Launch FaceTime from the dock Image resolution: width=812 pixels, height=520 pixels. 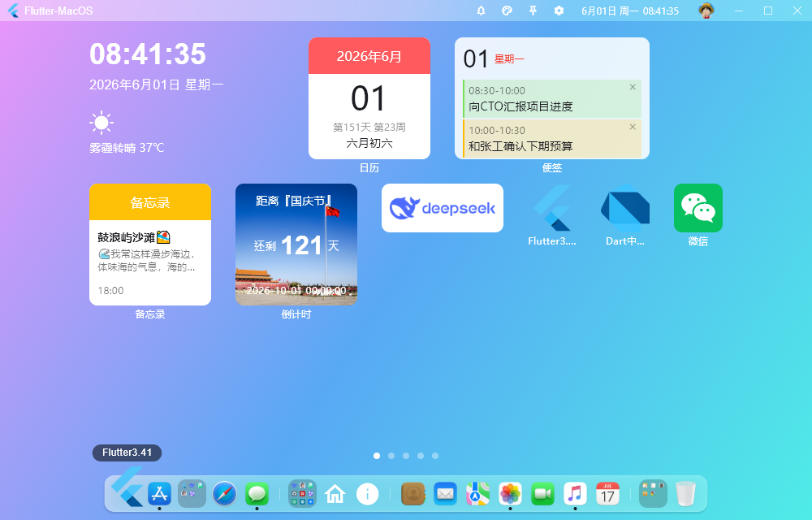(x=542, y=493)
